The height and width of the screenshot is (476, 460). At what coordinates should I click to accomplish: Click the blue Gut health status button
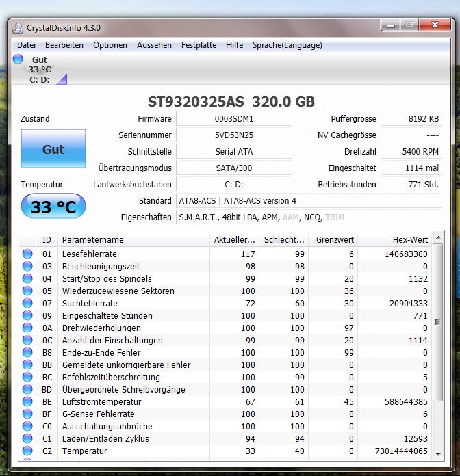(x=53, y=148)
